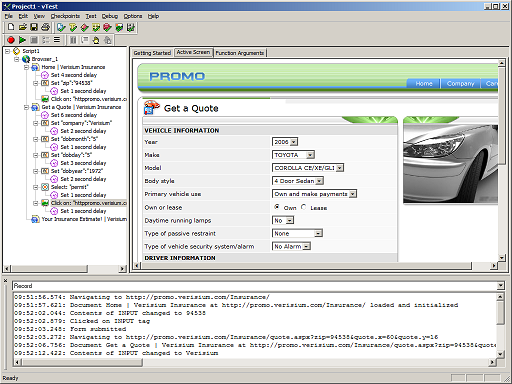Click the grayed flag step toolbar icon

tap(85, 40)
